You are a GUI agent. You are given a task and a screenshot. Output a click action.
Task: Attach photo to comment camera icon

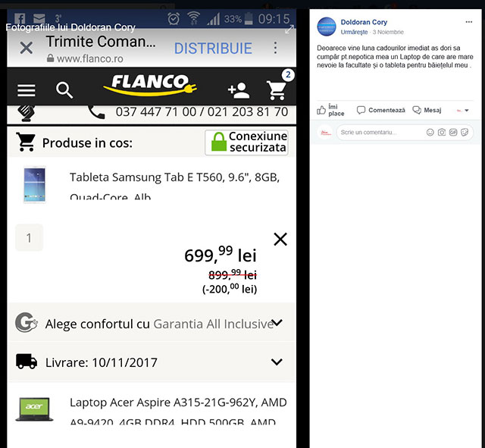tap(442, 133)
